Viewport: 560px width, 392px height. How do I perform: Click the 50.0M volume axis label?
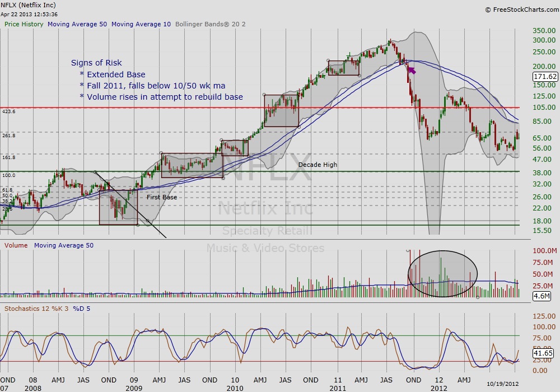(x=543, y=274)
